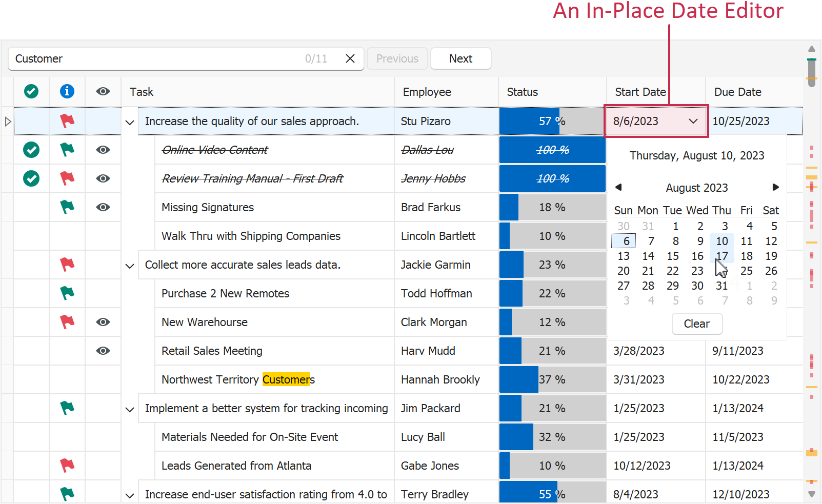The height and width of the screenshot is (504, 822).
Task: Open the Start Date dropdown arrow for 8/6/2023
Action: point(693,121)
